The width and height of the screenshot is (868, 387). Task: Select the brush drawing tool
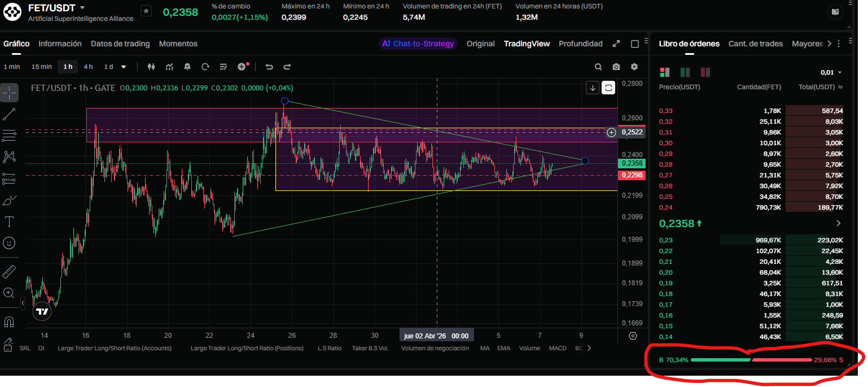click(9, 200)
